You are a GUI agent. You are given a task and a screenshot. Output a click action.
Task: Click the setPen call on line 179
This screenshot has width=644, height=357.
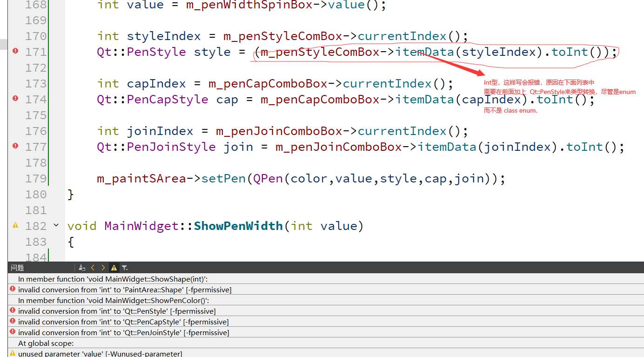[223, 178]
